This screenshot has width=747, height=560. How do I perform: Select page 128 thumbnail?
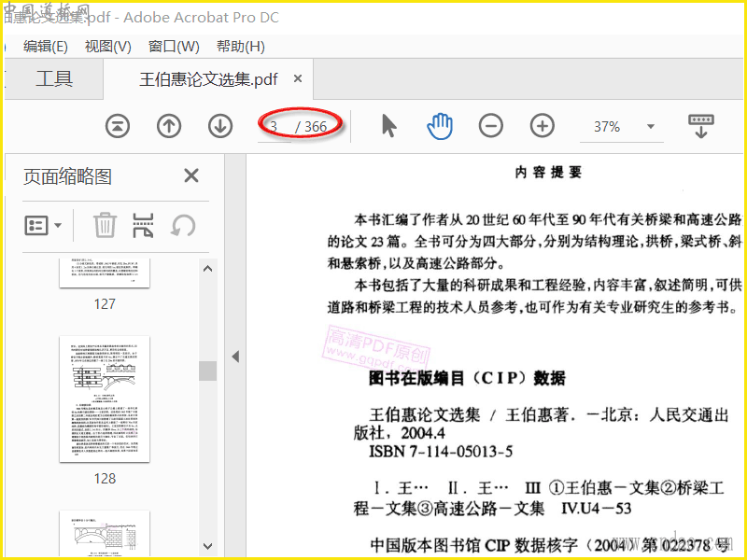point(105,399)
